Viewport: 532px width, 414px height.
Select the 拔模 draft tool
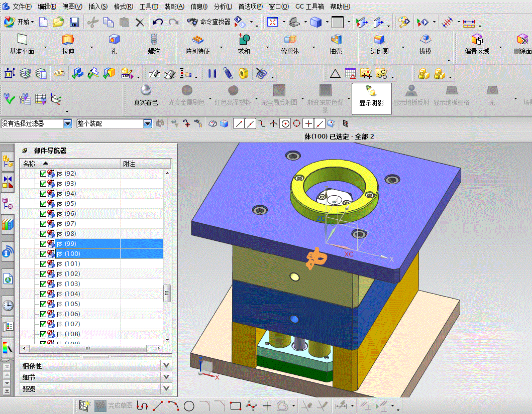(425, 44)
